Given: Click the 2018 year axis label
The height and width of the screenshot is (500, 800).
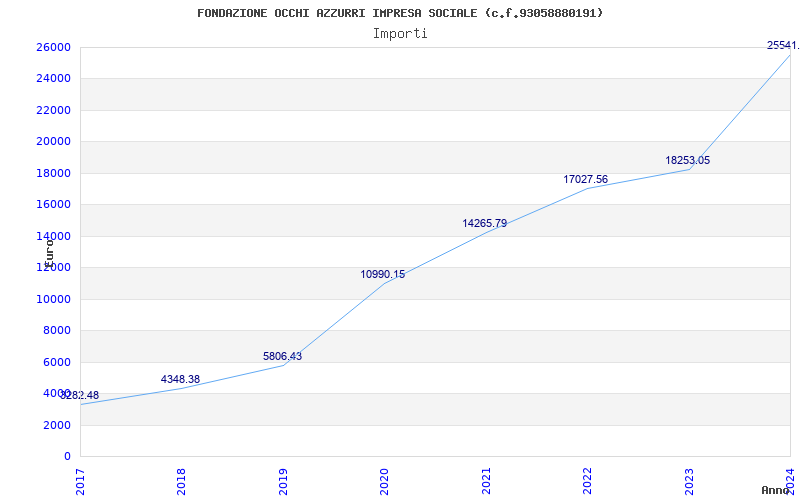Looking at the screenshot, I should (181, 482).
